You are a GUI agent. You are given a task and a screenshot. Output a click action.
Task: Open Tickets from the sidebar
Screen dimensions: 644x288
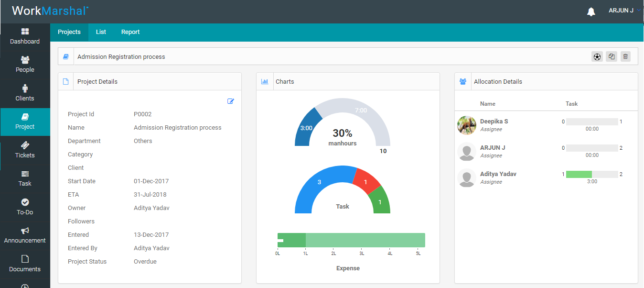coord(25,150)
